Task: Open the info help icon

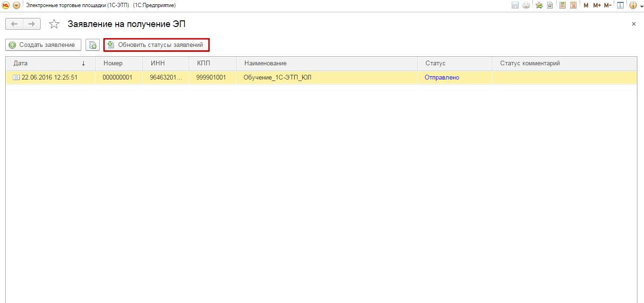Action: [633, 5]
